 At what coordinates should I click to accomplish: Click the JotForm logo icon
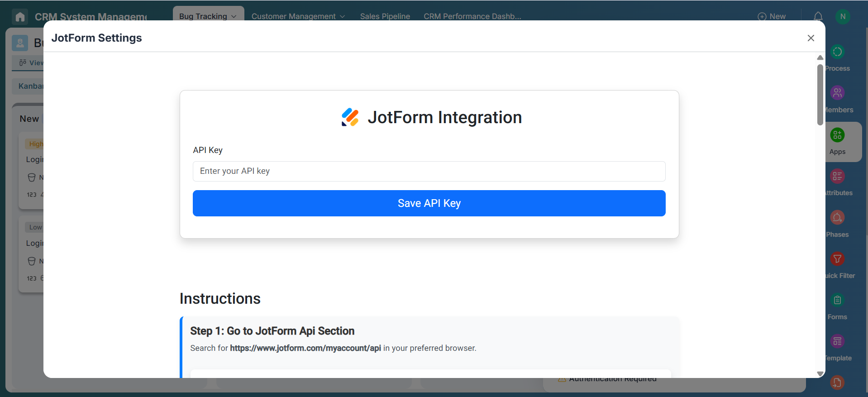coord(350,117)
